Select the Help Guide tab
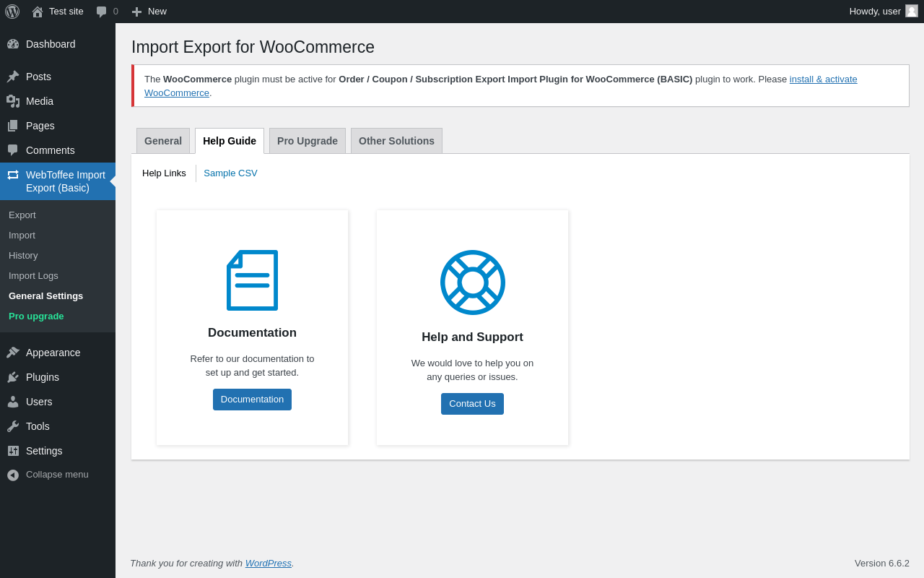This screenshot has width=924, height=578. coord(230,141)
